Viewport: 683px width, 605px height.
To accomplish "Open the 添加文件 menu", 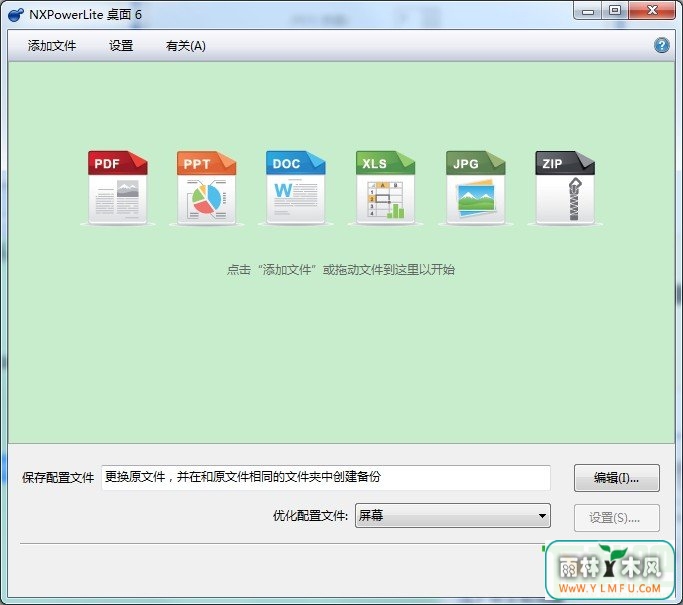I will click(x=52, y=46).
